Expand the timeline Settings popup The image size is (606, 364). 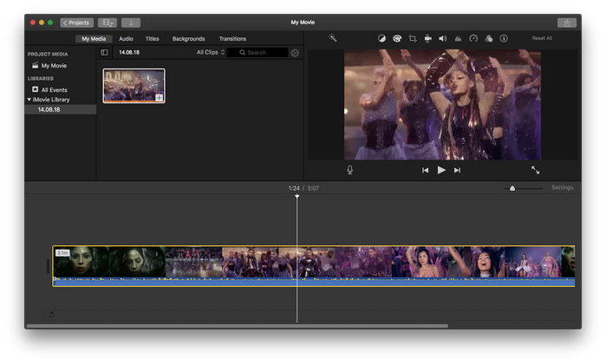[562, 187]
